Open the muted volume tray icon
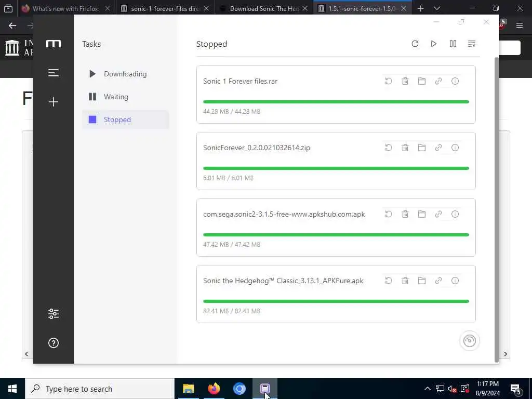The width and height of the screenshot is (532, 399). point(452,389)
